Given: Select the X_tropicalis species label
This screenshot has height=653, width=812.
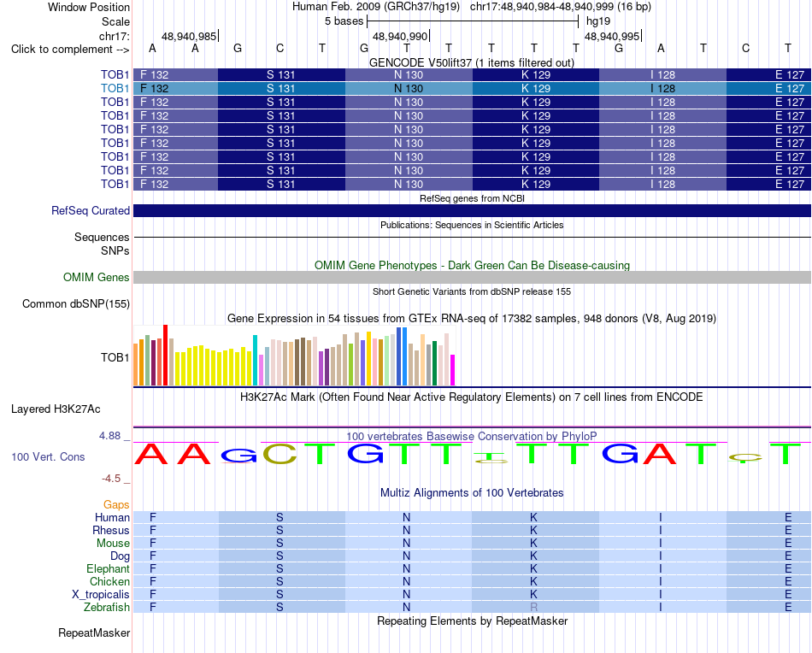Looking at the screenshot, I should [x=101, y=595].
